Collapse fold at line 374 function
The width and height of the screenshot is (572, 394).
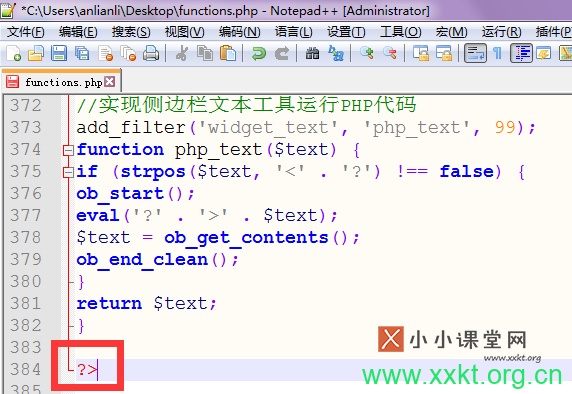(x=68, y=150)
